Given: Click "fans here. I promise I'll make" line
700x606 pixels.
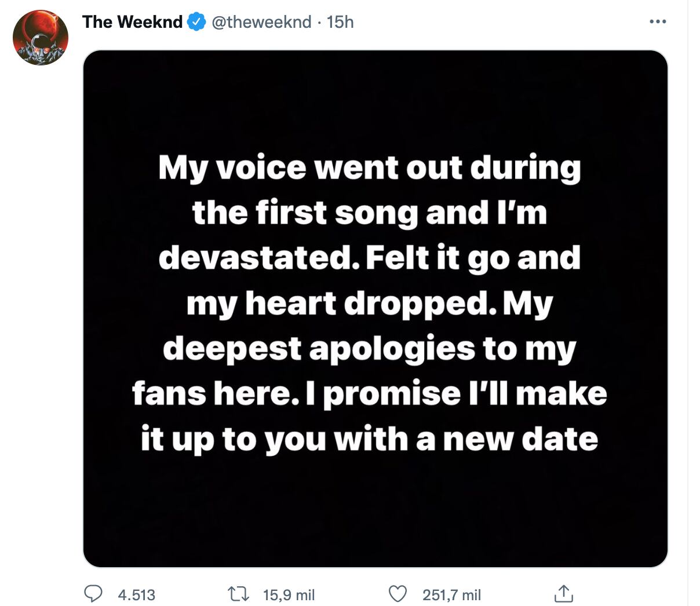Looking at the screenshot, I should click(x=369, y=393).
